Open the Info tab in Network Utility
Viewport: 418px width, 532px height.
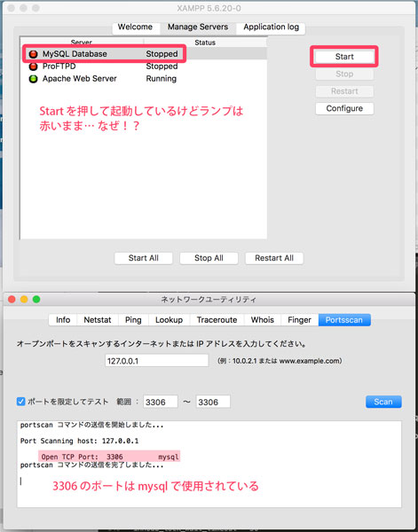coord(63,320)
